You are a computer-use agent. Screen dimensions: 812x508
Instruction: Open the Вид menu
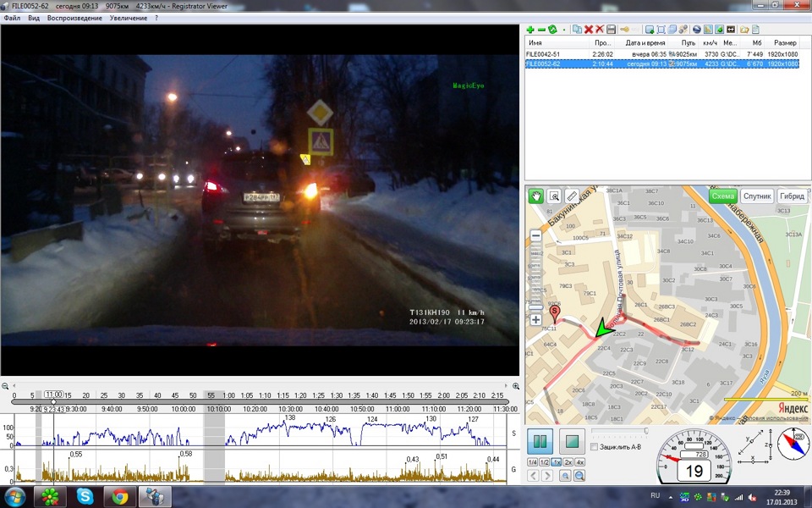(34, 18)
